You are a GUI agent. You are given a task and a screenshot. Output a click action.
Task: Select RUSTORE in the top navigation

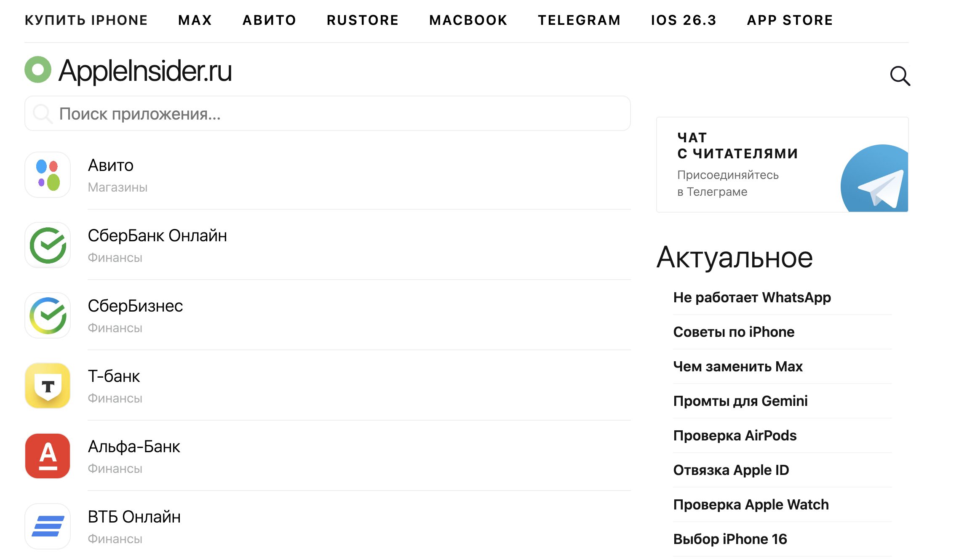coord(363,20)
